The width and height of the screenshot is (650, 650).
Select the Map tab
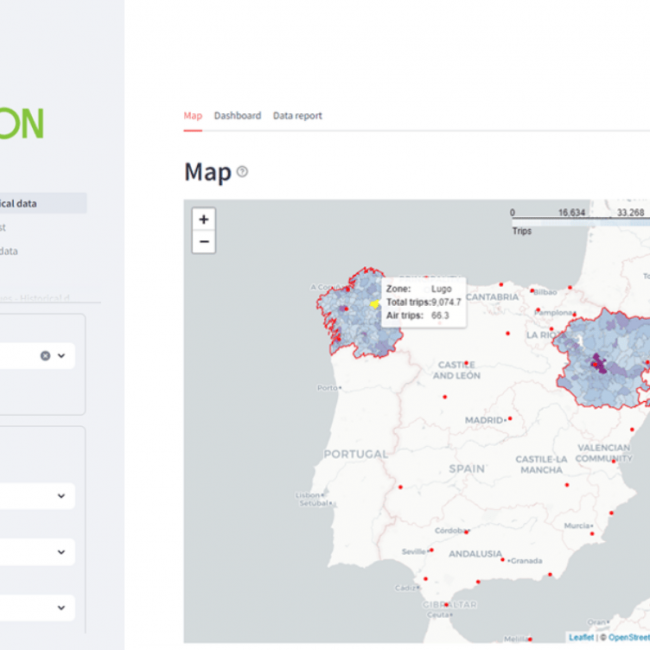[192, 116]
